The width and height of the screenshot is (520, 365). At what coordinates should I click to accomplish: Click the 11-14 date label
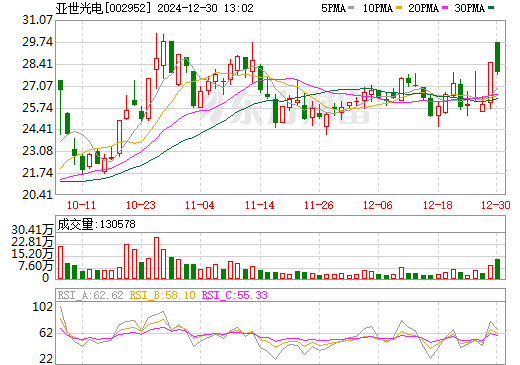(260, 205)
